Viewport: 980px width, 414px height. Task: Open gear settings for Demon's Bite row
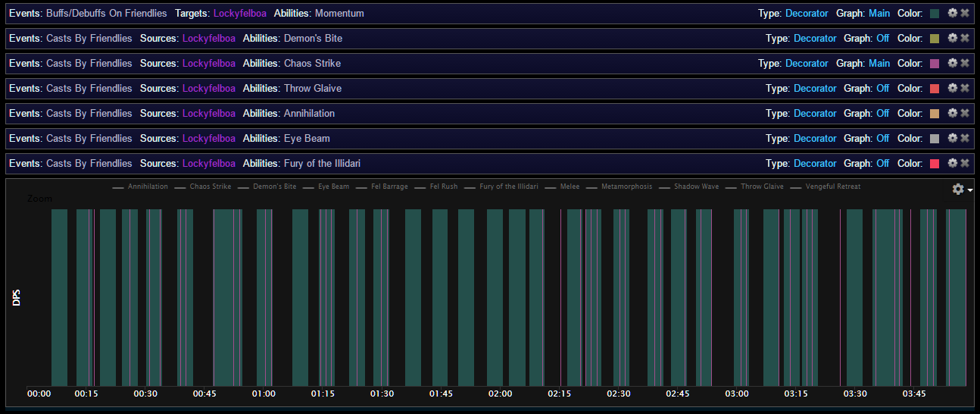coord(953,38)
